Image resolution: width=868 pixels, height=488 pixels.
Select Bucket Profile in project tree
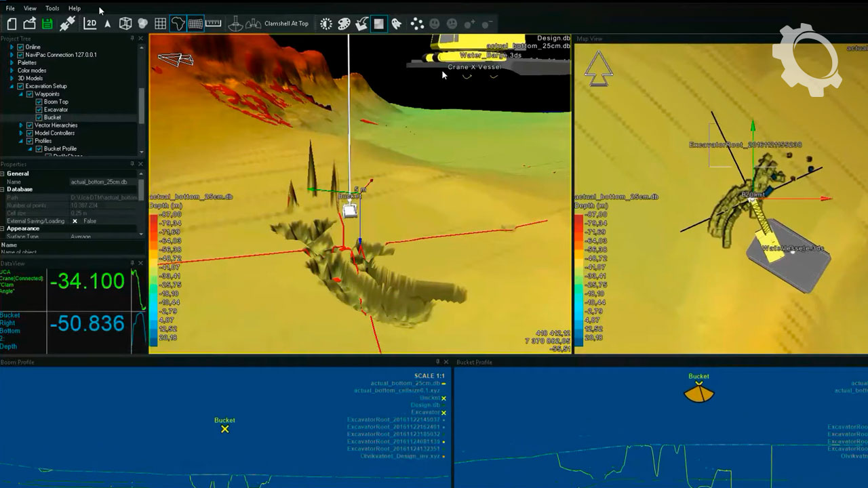tap(60, 149)
